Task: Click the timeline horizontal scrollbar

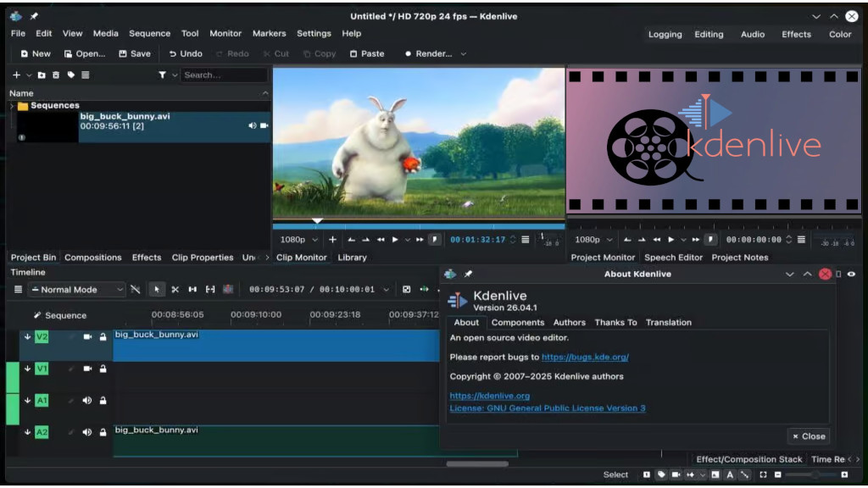Action: pos(477,464)
